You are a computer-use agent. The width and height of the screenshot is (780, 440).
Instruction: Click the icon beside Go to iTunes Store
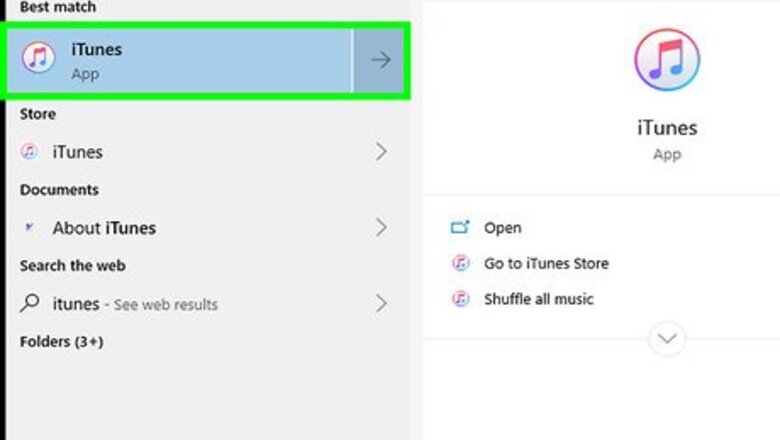pyautogui.click(x=460, y=264)
